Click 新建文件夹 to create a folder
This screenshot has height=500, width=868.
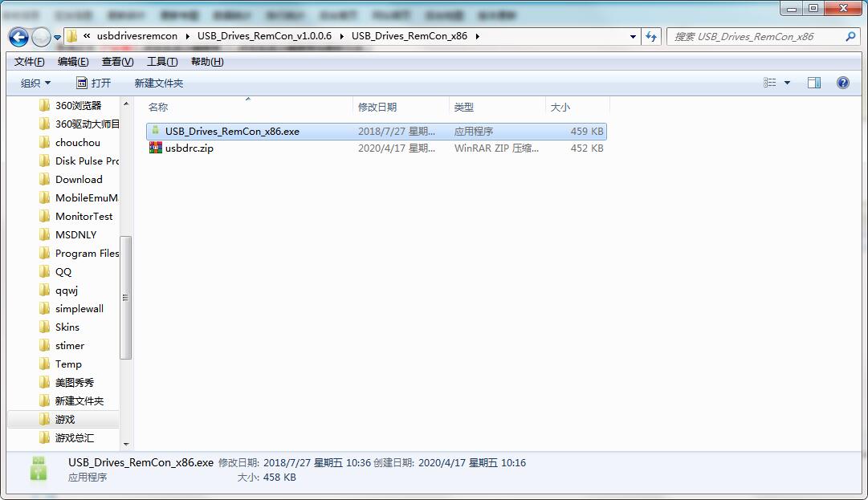coord(158,83)
